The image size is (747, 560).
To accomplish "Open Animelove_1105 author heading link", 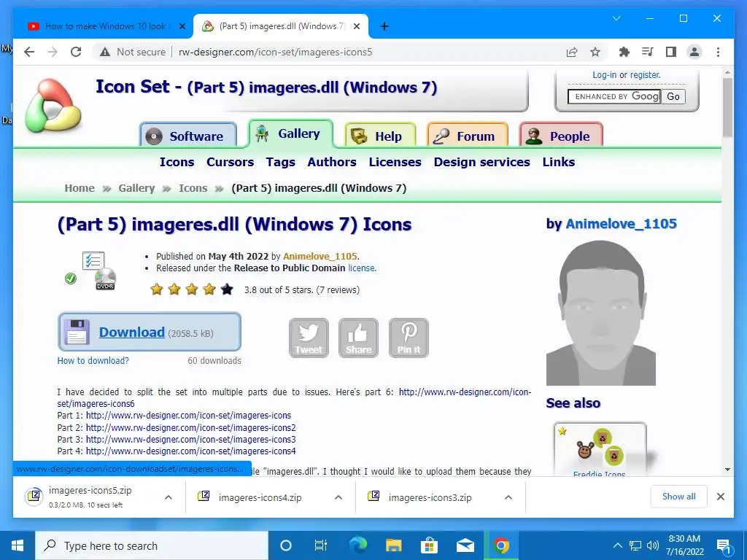I will pos(622,223).
